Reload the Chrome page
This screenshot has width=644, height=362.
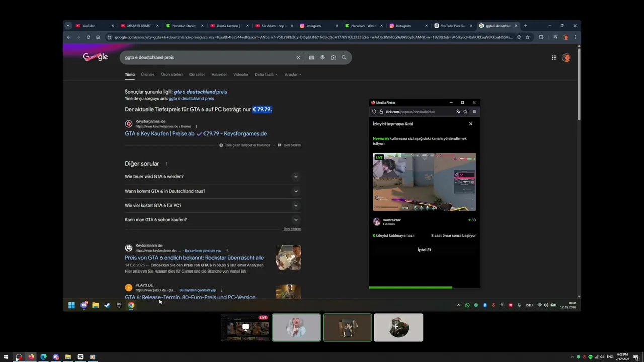point(88,37)
